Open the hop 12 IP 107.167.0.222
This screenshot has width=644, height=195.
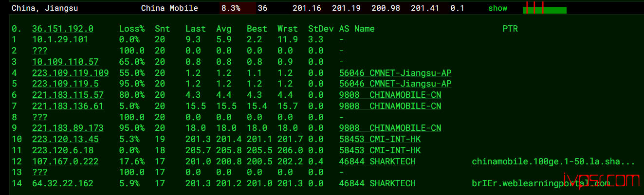65,161
